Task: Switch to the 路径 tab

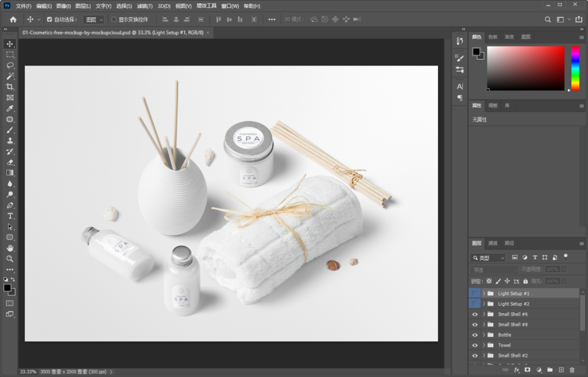Action: (509, 243)
